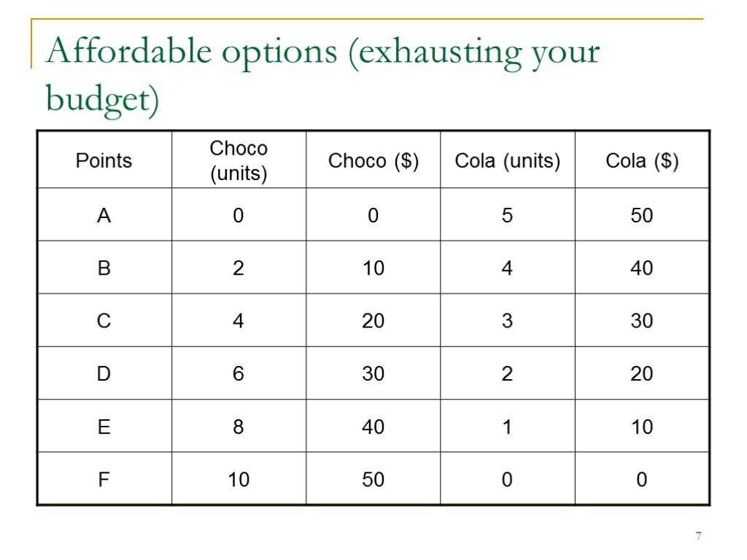Select the 'Choco ($)' column header
The width and height of the screenshot is (747, 560).
tap(373, 160)
